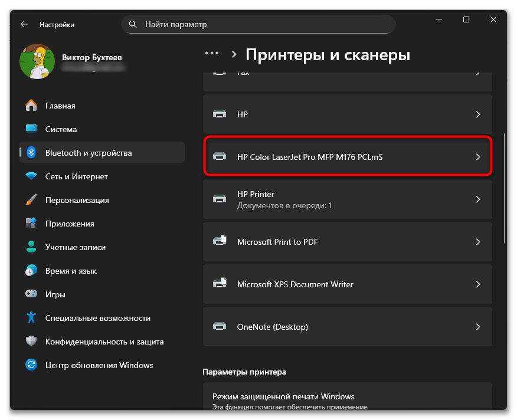
Task: Click the System monitor icon
Action: tap(31, 129)
